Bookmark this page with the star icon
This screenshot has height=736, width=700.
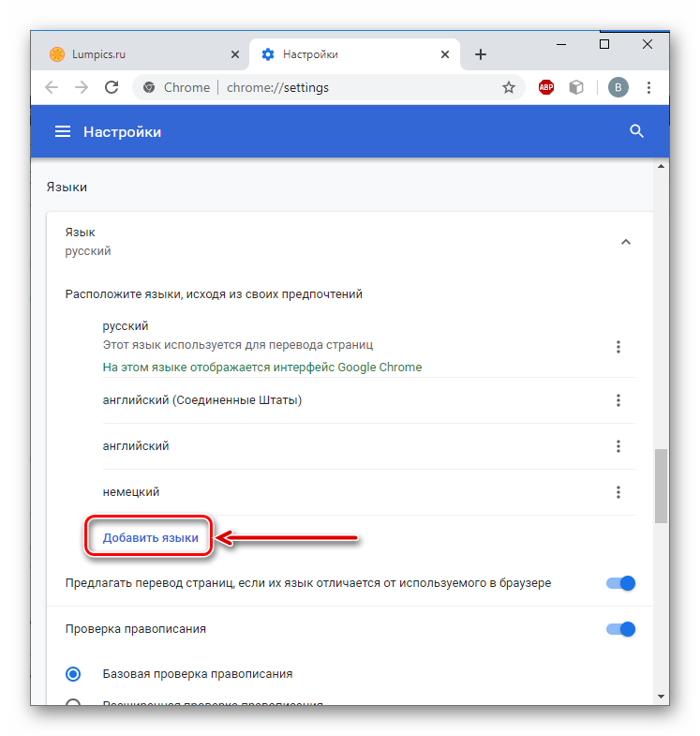pyautogui.click(x=509, y=87)
